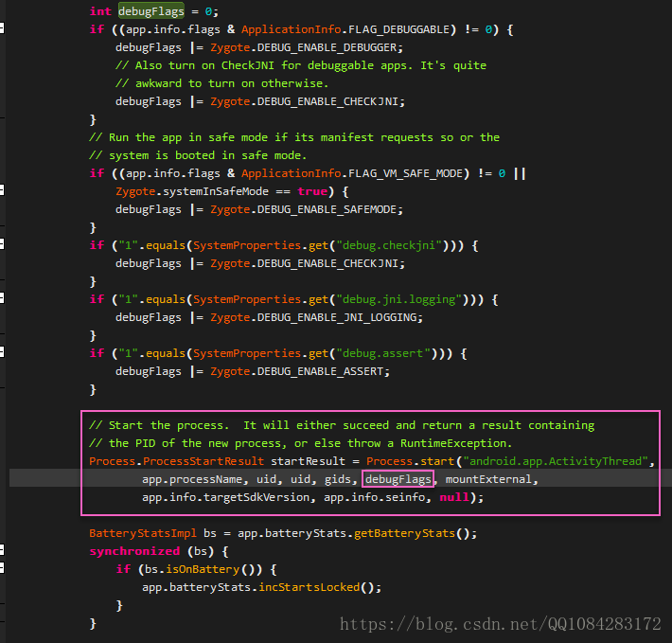Click DEBUG_ENABLE_ASSERT constant
The width and height of the screenshot is (672, 643).
pos(321,371)
